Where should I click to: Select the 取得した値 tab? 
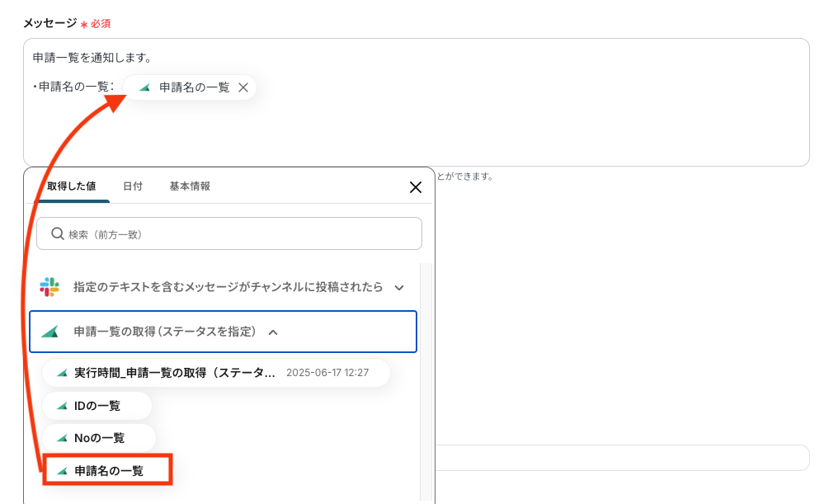72,186
